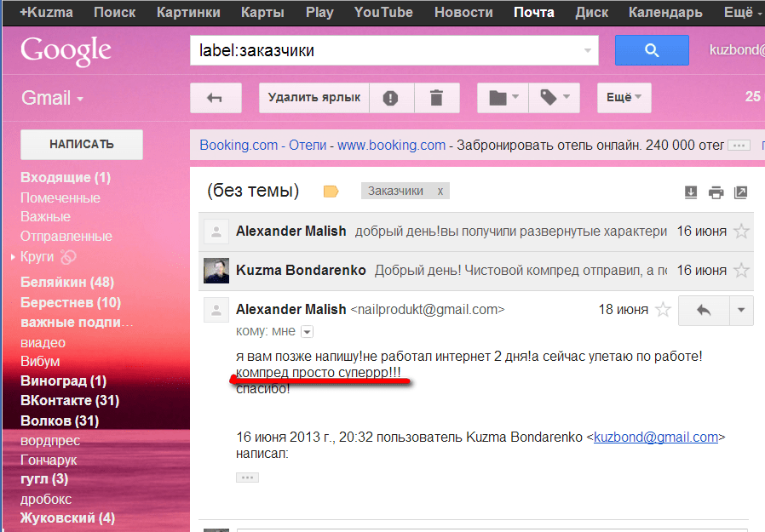Open the Ещё toolbar dropdown
The height and width of the screenshot is (532, 765).
tap(624, 98)
